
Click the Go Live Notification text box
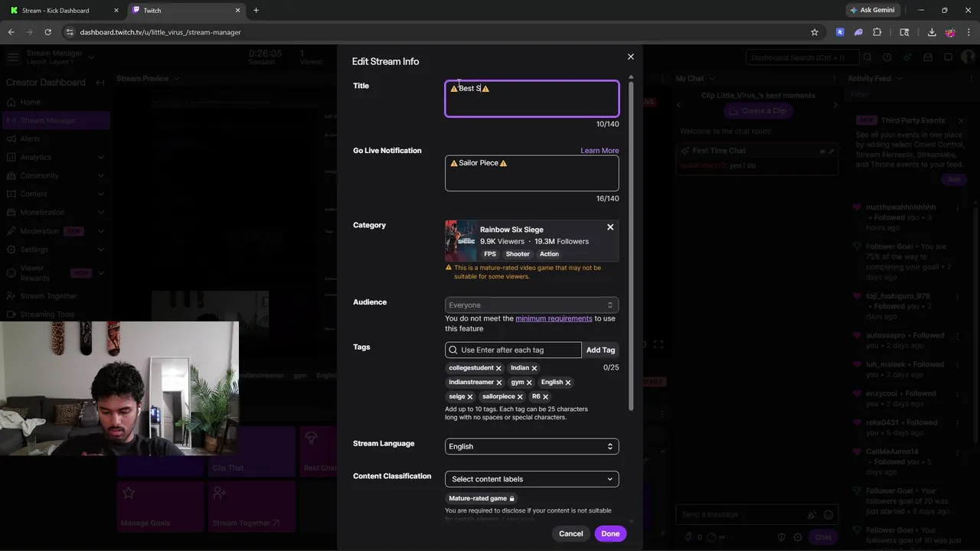point(531,173)
